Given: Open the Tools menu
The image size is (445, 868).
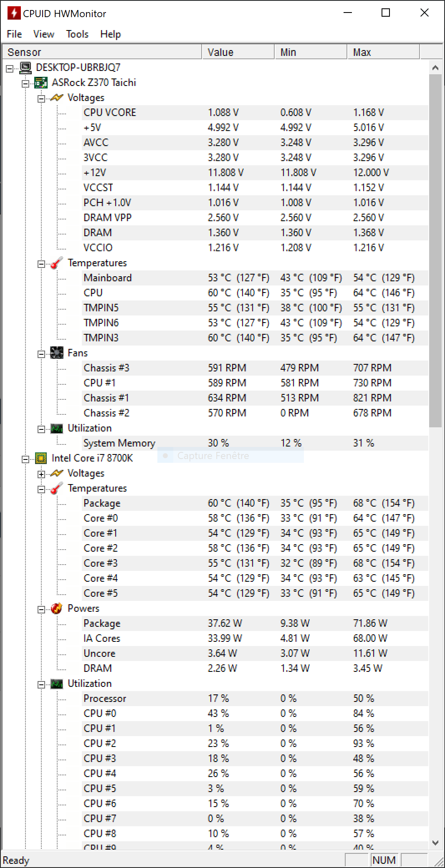Looking at the screenshot, I should point(77,34).
